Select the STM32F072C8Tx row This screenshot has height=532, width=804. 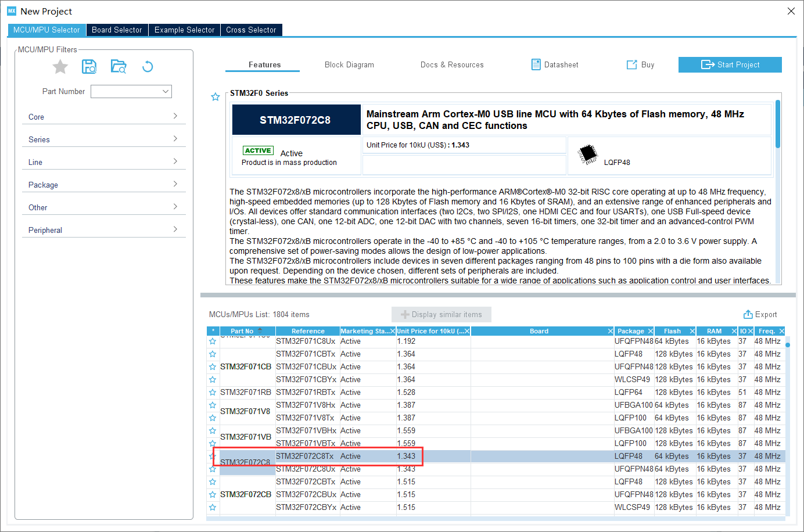(x=496, y=456)
